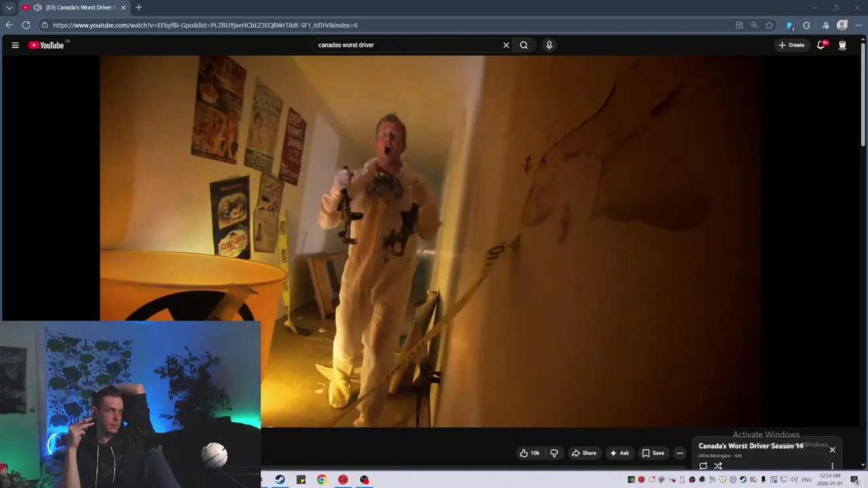This screenshot has height=488, width=868.
Task: Open the YouTube guide hamburger menu
Action: coord(15,45)
